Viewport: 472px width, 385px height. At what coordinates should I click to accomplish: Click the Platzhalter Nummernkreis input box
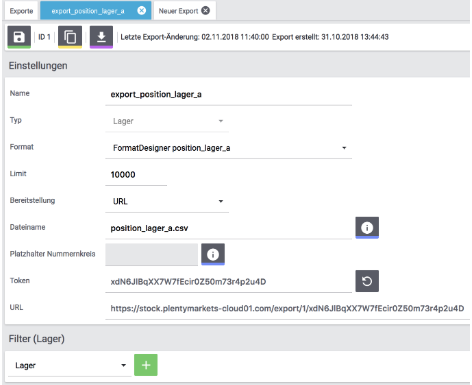click(152, 254)
